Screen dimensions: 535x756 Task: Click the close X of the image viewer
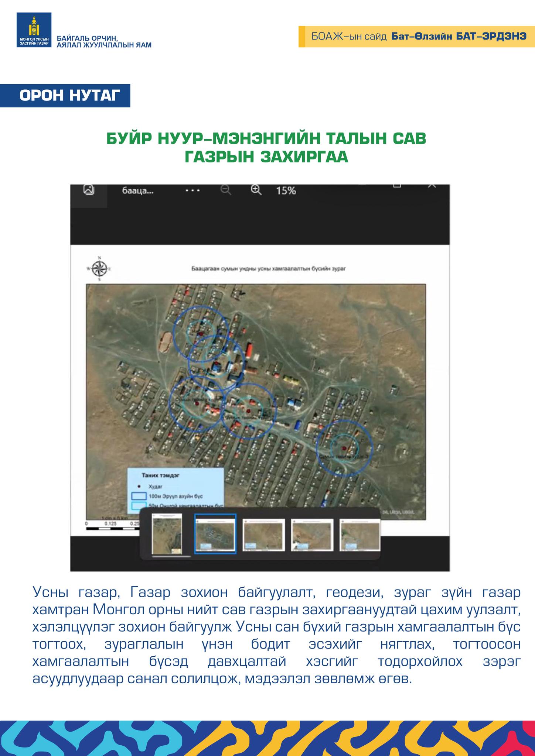coord(432,185)
